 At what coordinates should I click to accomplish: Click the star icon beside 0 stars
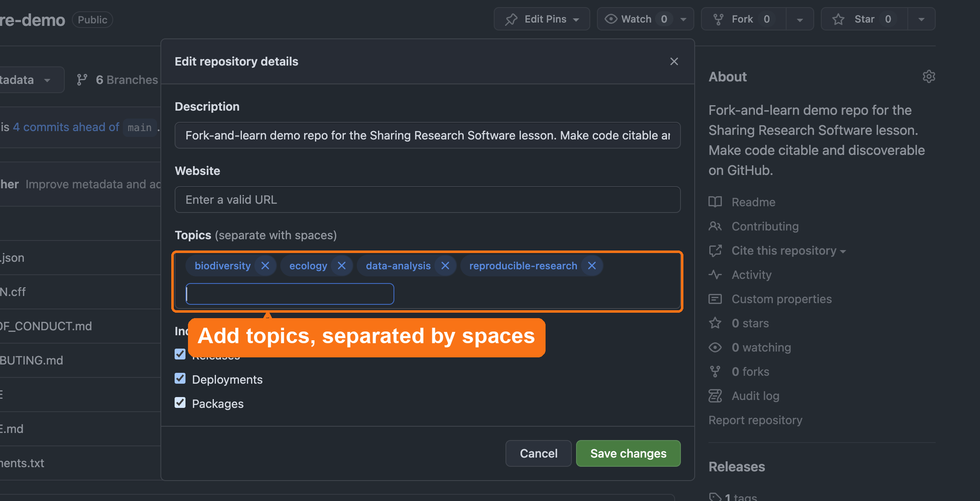coord(715,323)
